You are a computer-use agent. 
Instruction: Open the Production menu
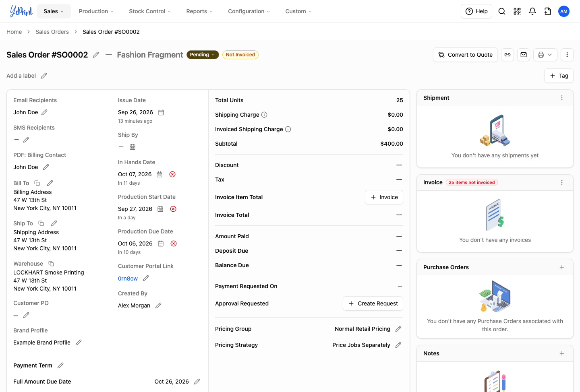96,11
